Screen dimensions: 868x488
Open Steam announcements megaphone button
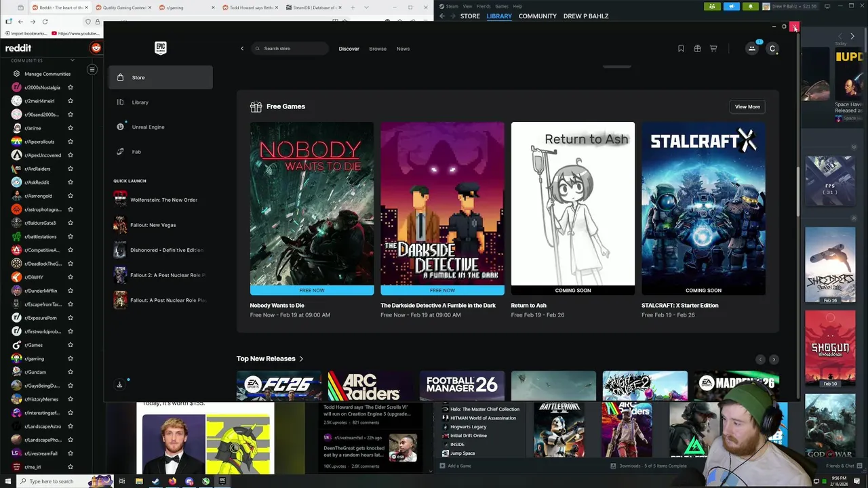[x=731, y=6]
